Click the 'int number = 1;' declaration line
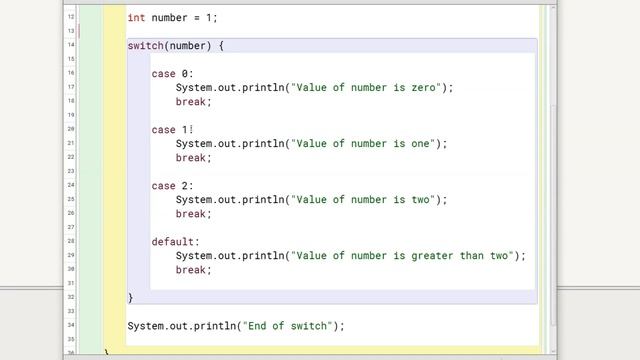640x360 pixels. [x=172, y=18]
